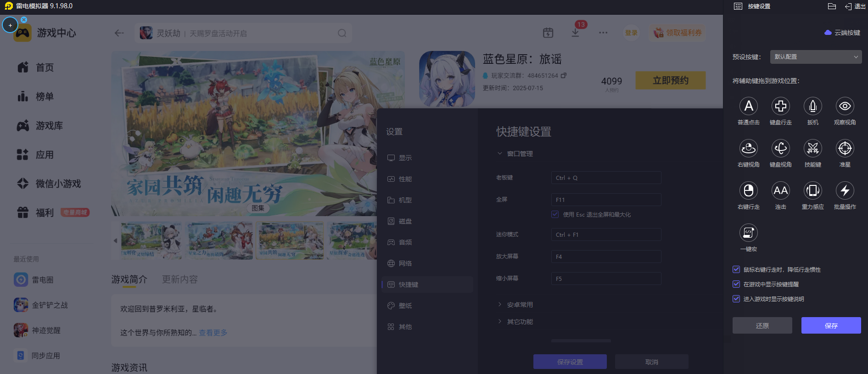Select the 键盘行走 D-pad key icon

(781, 106)
